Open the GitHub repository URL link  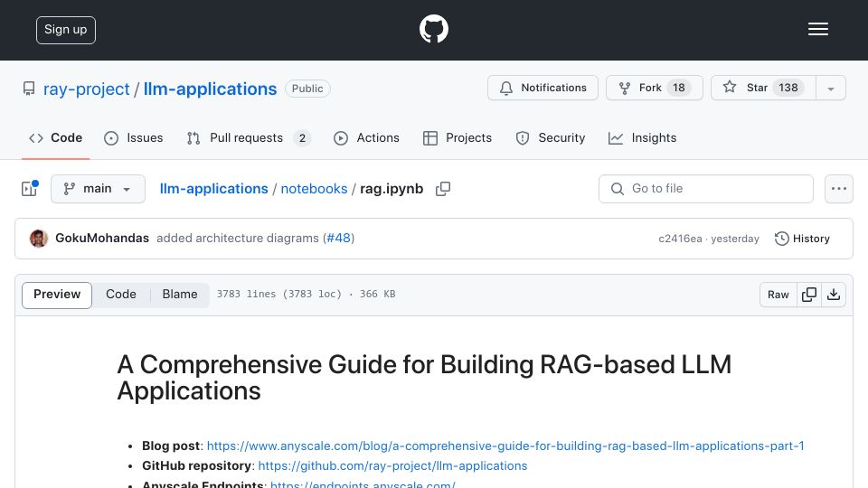click(392, 466)
